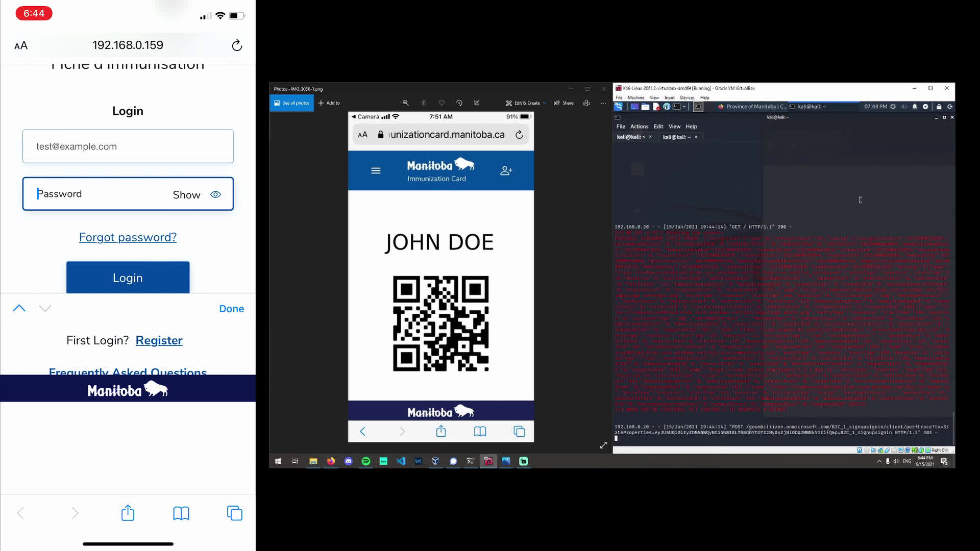This screenshot has width=980, height=551.
Task: Delete IMG_3050-1.png via the trash icon
Action: [x=423, y=103]
